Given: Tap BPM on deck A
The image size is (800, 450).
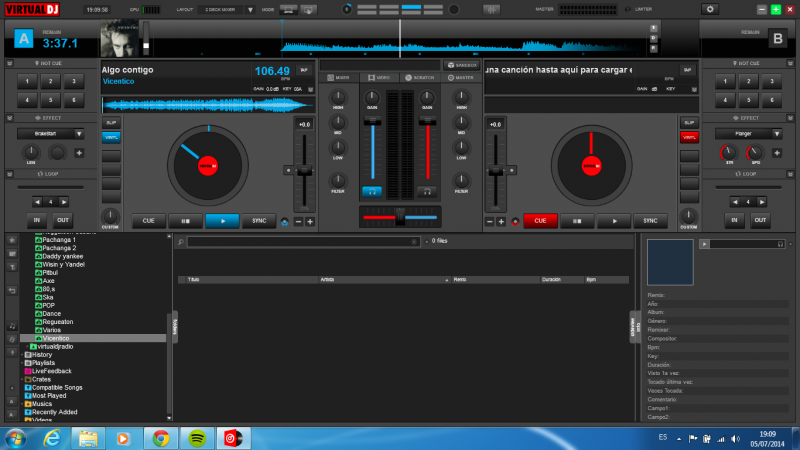Looking at the screenshot, I should coord(304,70).
